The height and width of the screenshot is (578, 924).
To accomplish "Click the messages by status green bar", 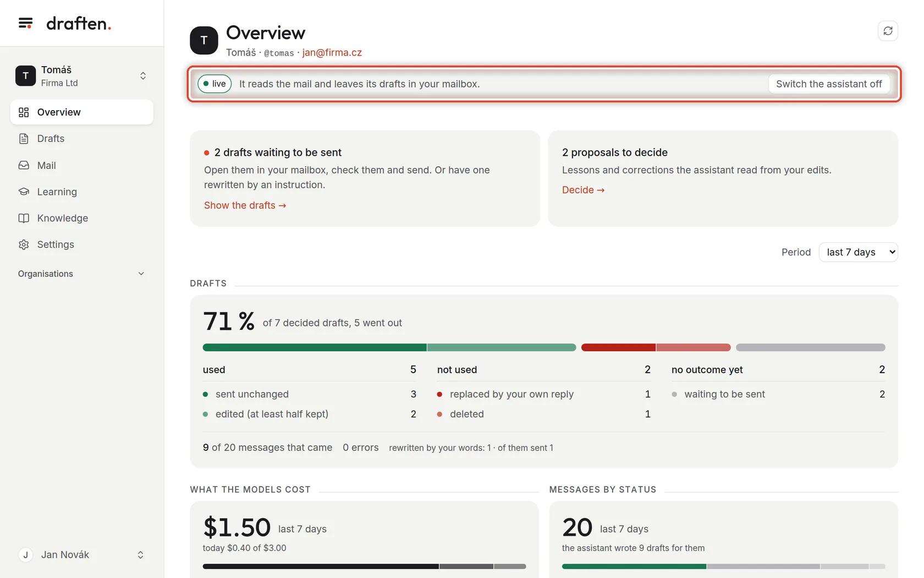I will pos(634,566).
